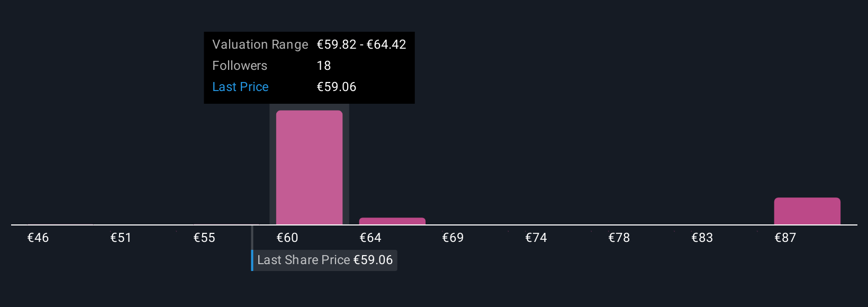Select the small bar above €64

392,221
